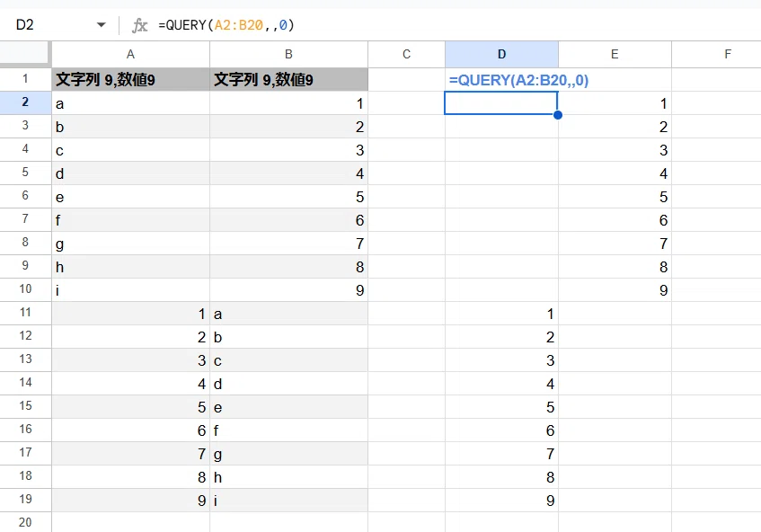Click cell A6 containing e
The height and width of the screenshot is (532, 761).
130,196
